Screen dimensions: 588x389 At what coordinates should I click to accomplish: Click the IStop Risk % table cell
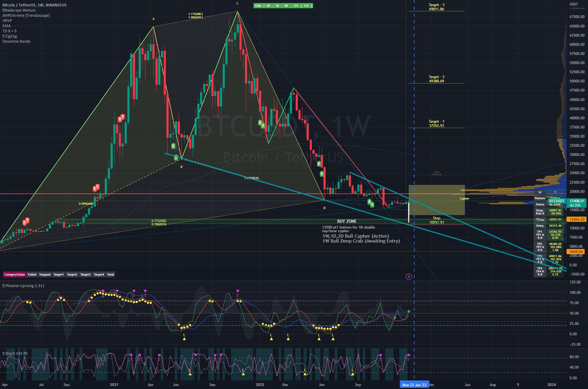(x=540, y=212)
